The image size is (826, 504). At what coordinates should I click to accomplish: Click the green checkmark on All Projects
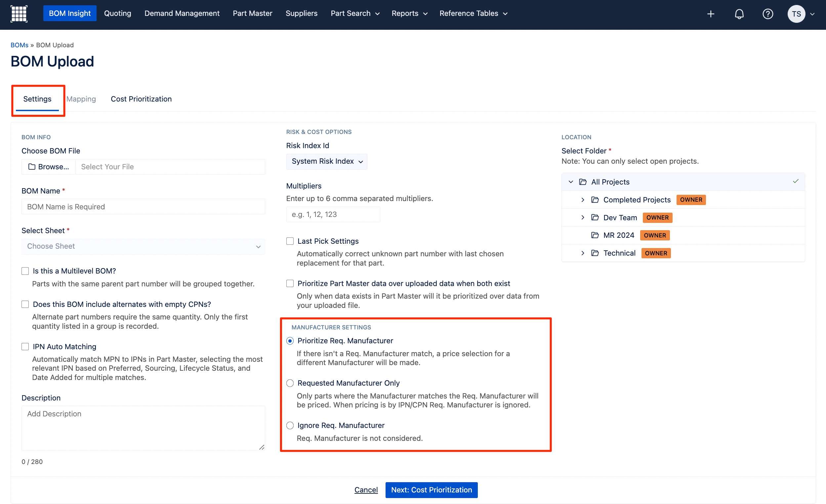796,181
